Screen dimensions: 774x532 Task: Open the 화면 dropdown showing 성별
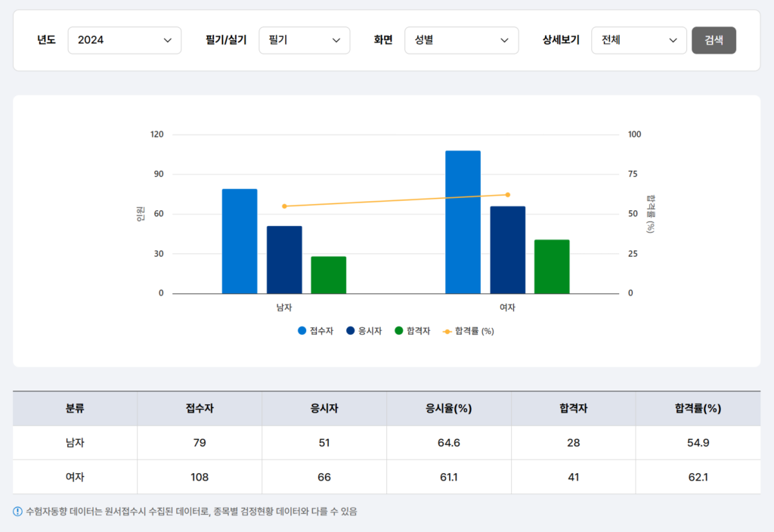(461, 40)
